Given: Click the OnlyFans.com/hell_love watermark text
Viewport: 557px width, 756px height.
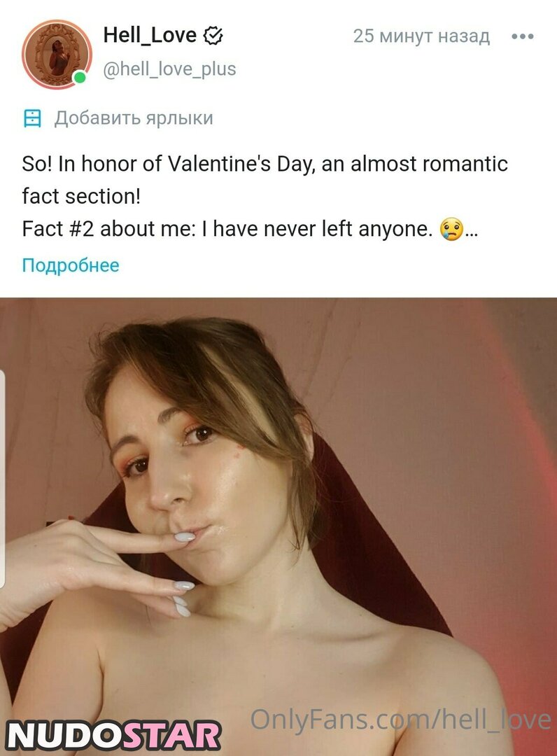Looking at the screenshot, I should click(400, 719).
